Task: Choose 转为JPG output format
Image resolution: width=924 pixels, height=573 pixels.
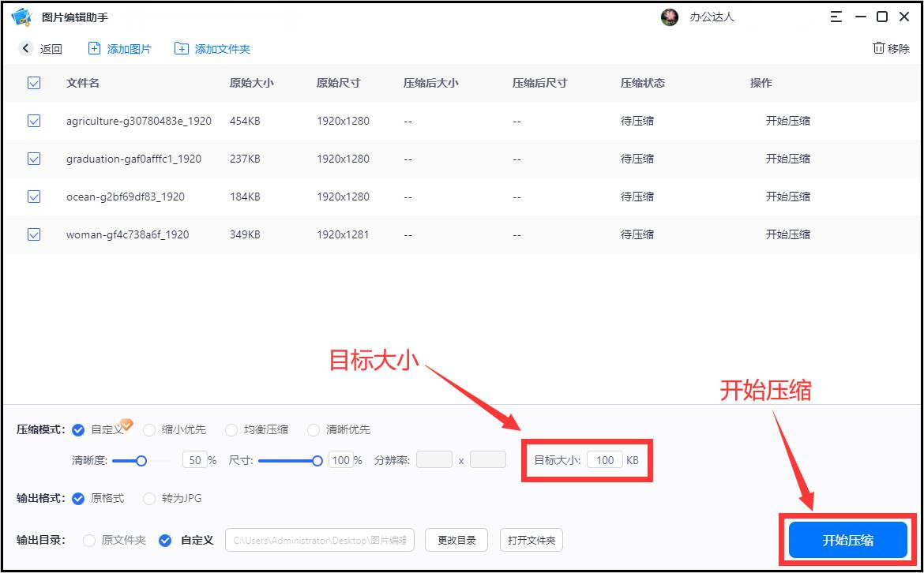Action: tap(150, 498)
